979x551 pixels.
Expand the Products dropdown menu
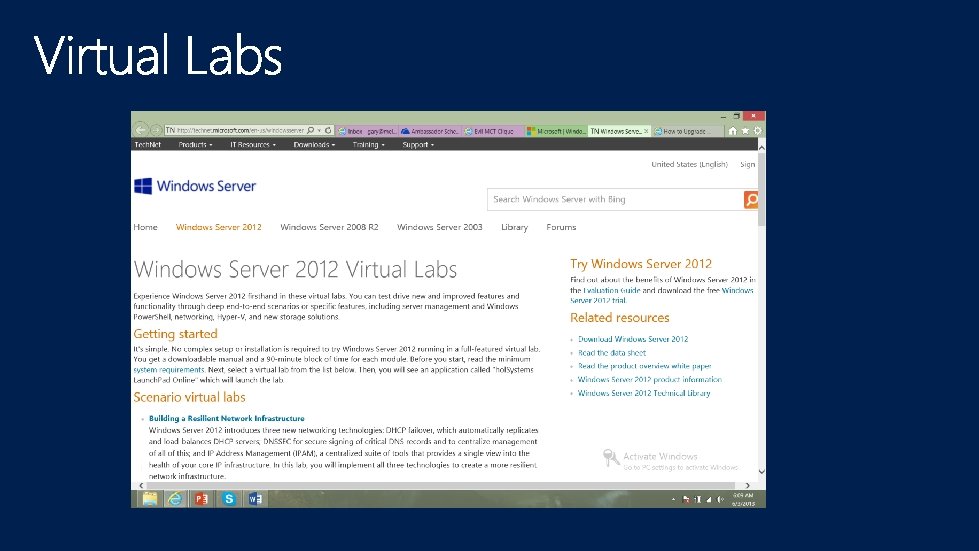(195, 145)
